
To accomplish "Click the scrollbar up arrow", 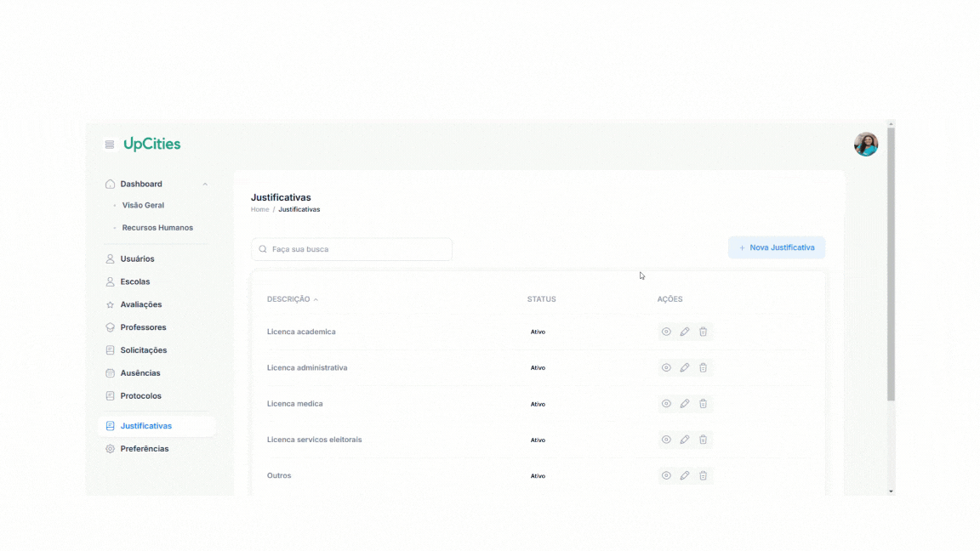I will 892,124.
